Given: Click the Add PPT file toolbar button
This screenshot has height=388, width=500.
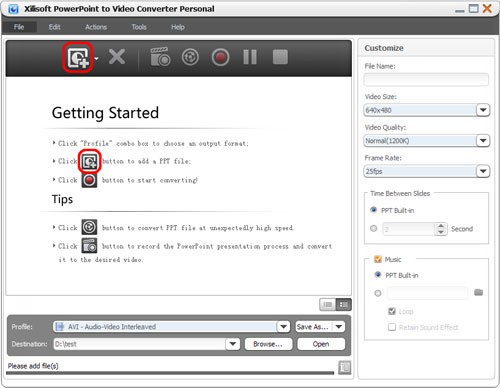Looking at the screenshot, I should point(78,57).
